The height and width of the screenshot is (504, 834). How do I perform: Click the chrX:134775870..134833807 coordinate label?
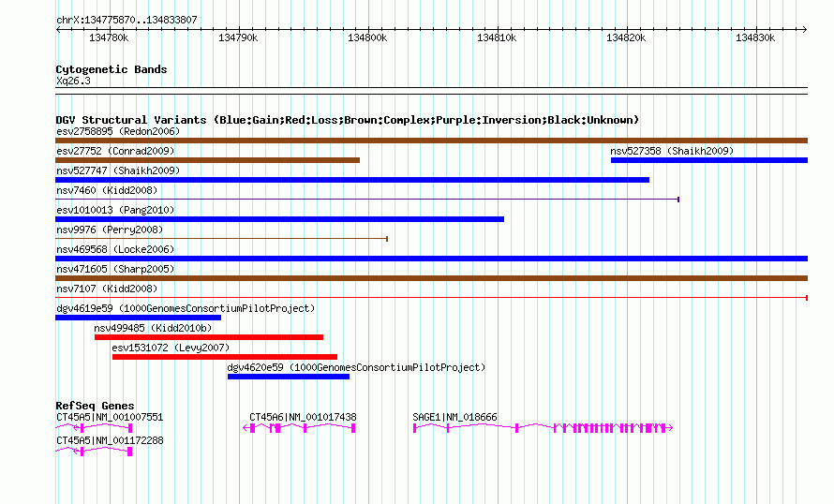[x=127, y=20]
